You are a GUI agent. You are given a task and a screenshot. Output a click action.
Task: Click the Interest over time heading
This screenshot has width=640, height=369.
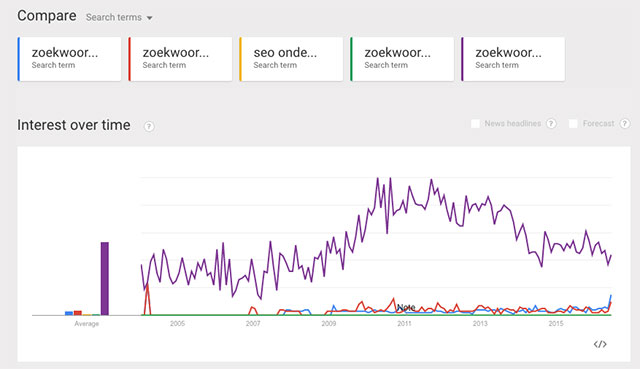click(74, 125)
